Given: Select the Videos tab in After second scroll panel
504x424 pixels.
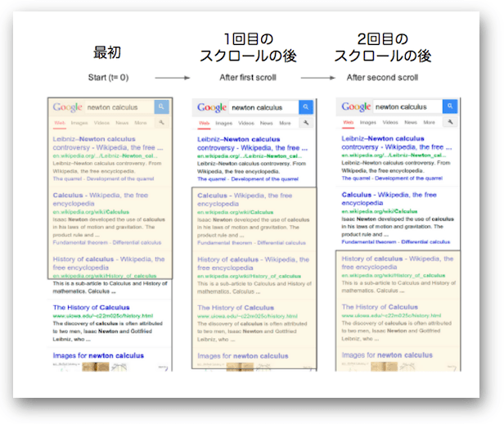Looking at the screenshot, I should click(x=390, y=123).
